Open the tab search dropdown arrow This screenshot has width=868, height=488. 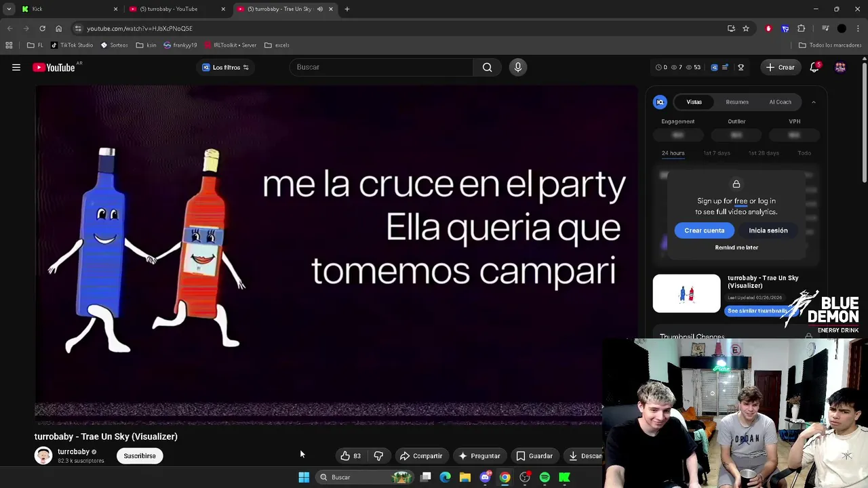[x=9, y=9]
